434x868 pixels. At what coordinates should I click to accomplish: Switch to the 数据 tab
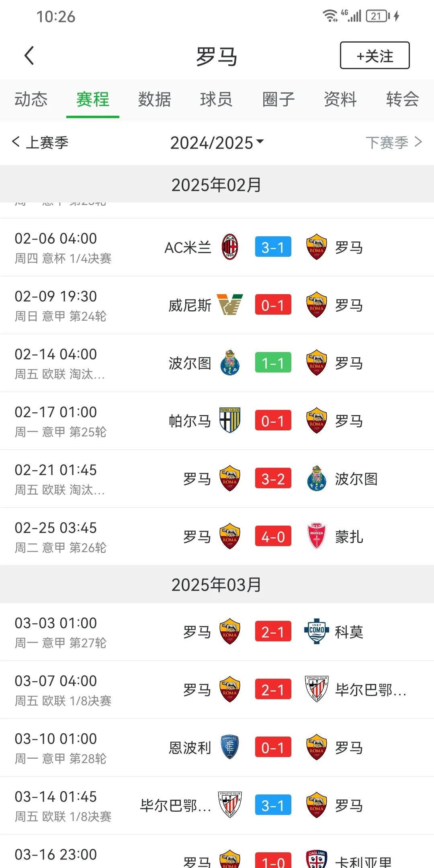155,99
